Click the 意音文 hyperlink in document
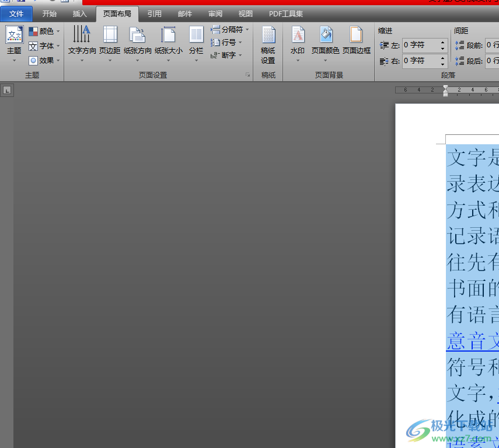The width and height of the screenshot is (499, 448). 473,341
